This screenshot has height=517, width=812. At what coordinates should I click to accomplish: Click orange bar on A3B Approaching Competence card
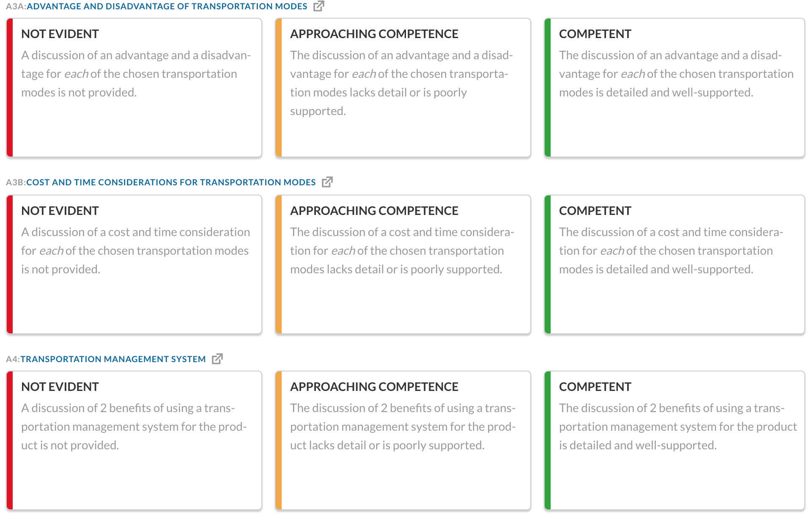[279, 264]
